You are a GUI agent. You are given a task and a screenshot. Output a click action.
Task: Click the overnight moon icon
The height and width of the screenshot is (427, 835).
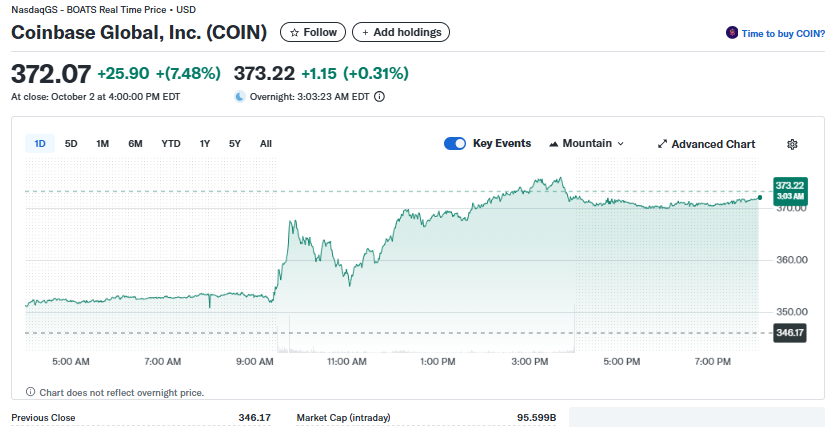point(240,97)
